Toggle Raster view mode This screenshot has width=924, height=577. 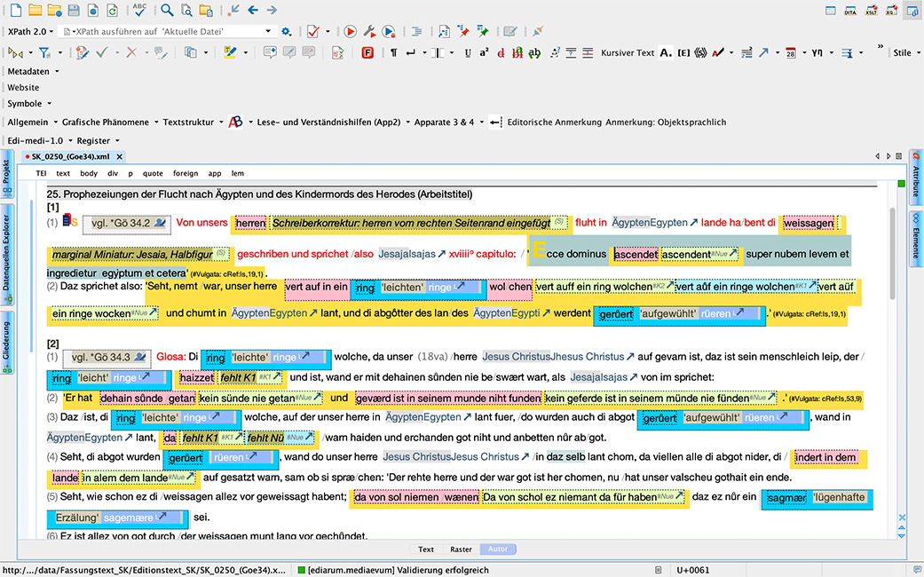pos(461,549)
